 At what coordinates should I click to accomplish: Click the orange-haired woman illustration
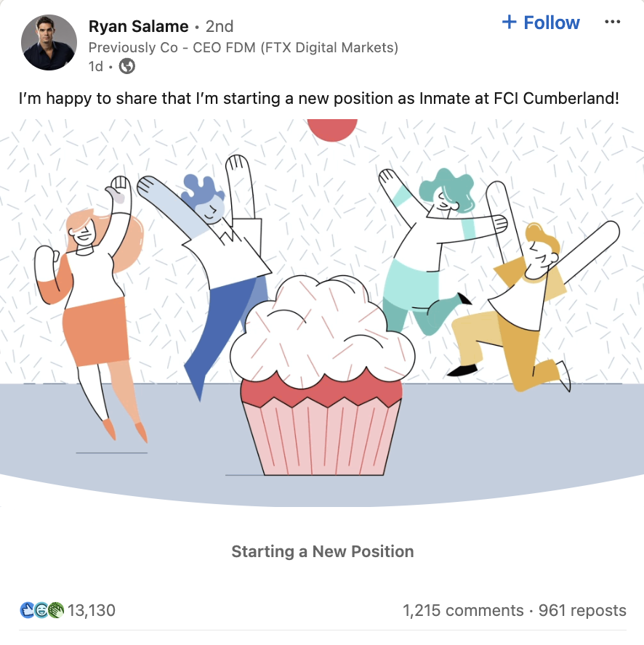pos(91,309)
